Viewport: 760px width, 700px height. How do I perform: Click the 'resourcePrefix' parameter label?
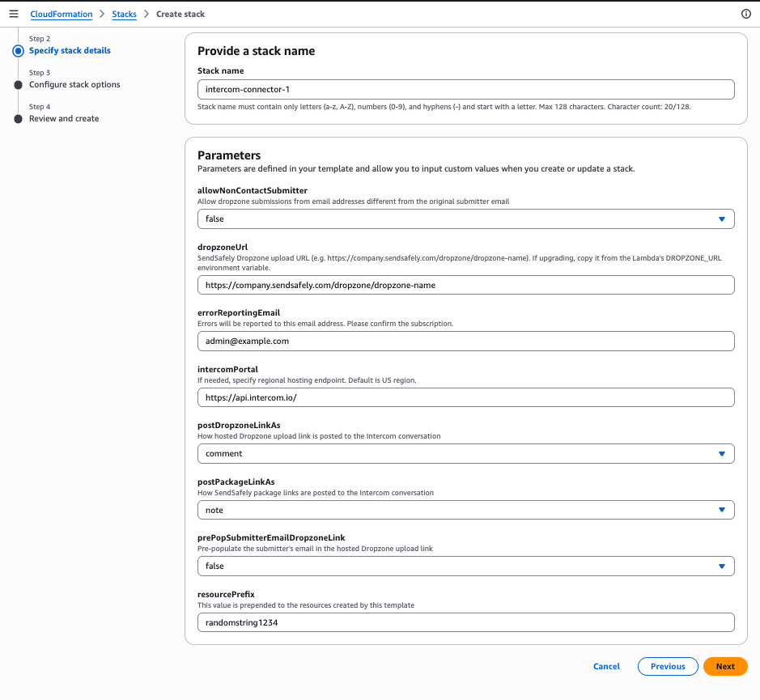(226, 594)
